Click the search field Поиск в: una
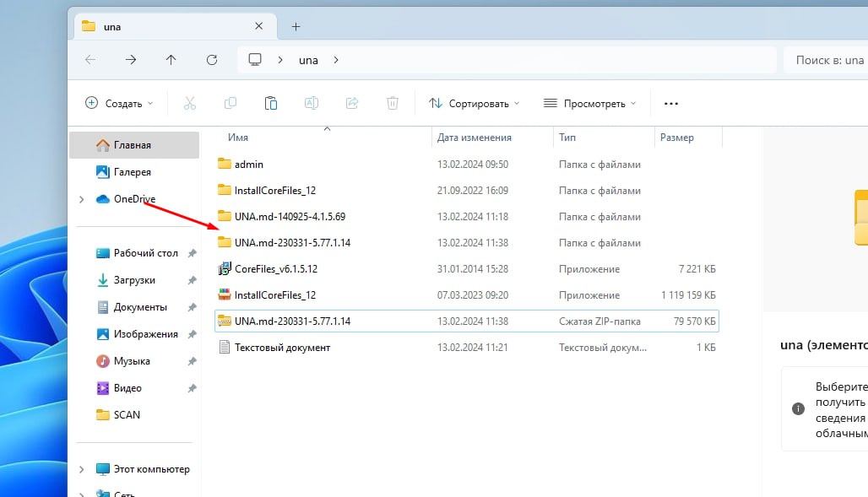Screen dimensions: 868x497 coord(826,60)
